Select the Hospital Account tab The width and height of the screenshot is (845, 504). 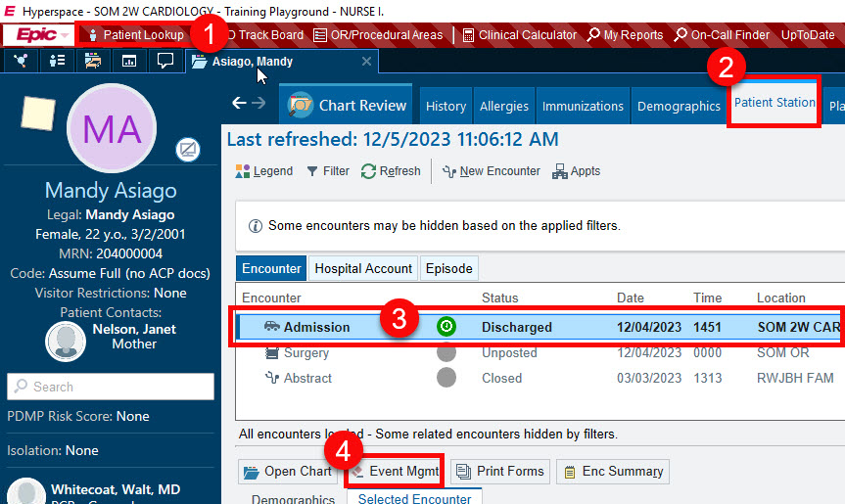[363, 269]
